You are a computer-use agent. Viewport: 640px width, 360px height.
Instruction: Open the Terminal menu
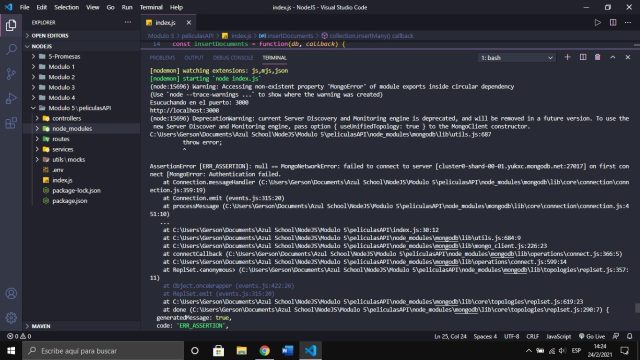point(151,7)
